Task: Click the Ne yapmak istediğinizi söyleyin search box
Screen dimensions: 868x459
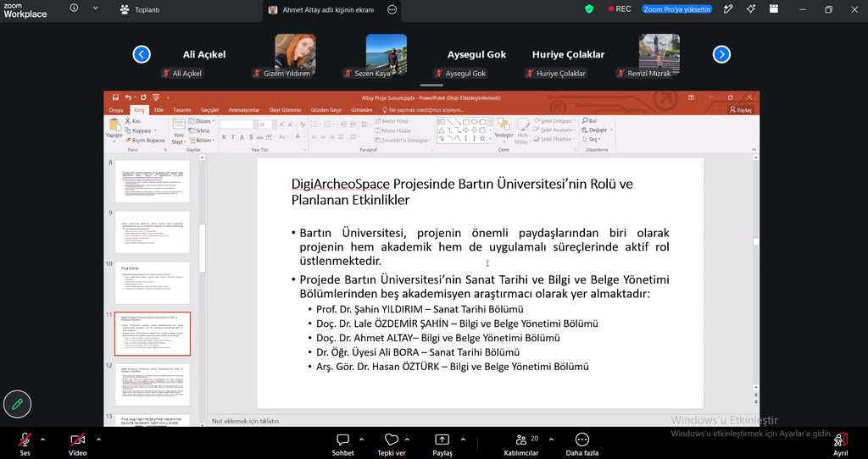Action: (x=424, y=110)
